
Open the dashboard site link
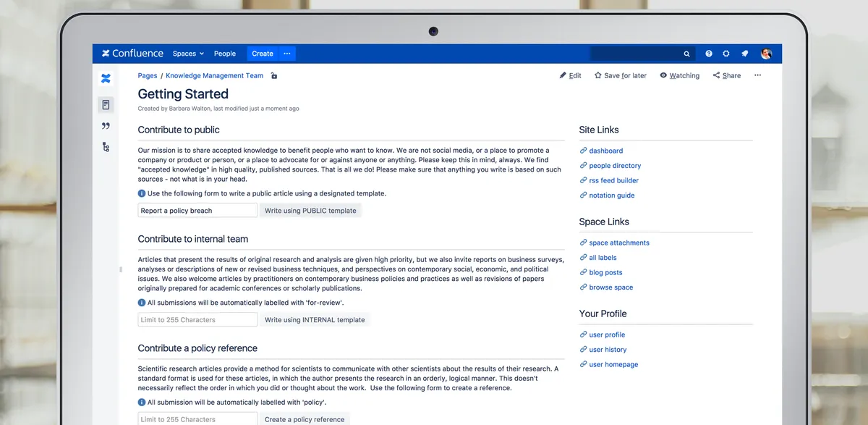pyautogui.click(x=605, y=151)
